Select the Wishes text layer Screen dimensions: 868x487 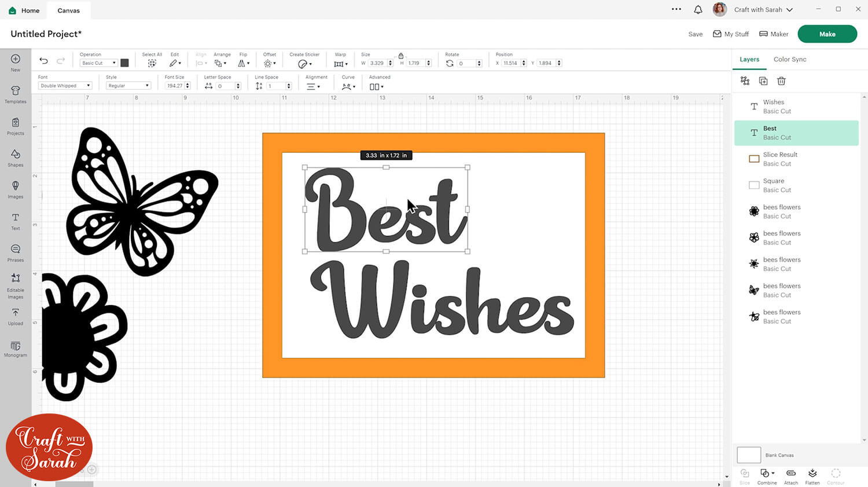tap(796, 107)
